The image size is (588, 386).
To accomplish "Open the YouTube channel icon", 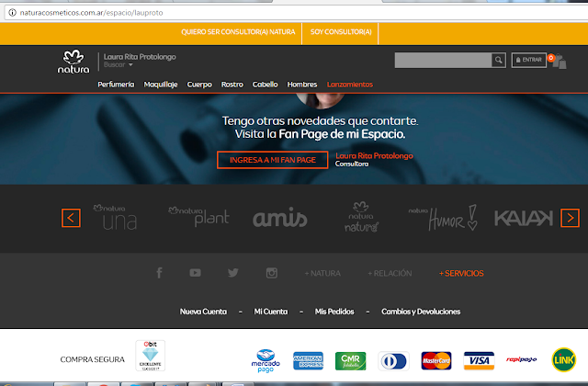I will coord(195,273).
